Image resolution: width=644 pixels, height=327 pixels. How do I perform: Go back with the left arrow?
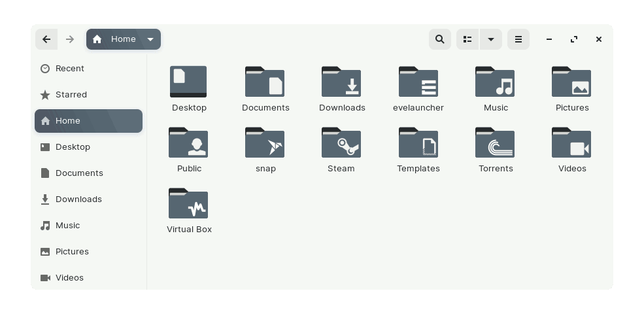[46, 39]
